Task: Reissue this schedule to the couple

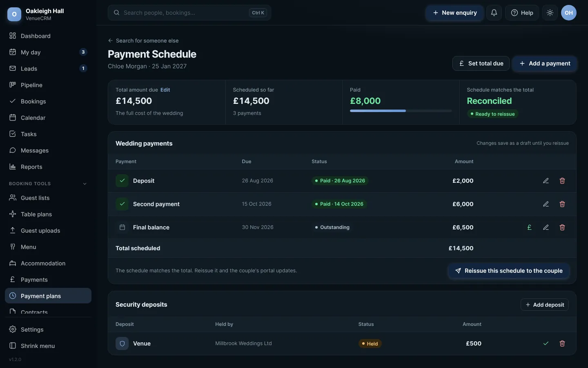Action: [509, 271]
